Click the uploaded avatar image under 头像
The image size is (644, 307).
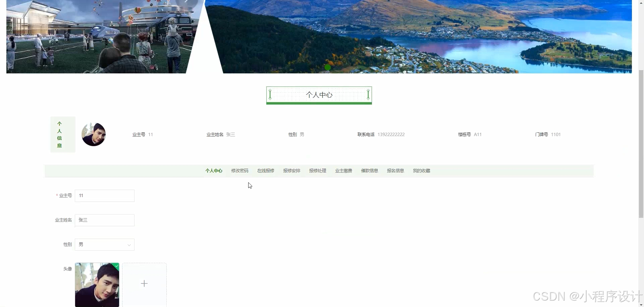[97, 285]
